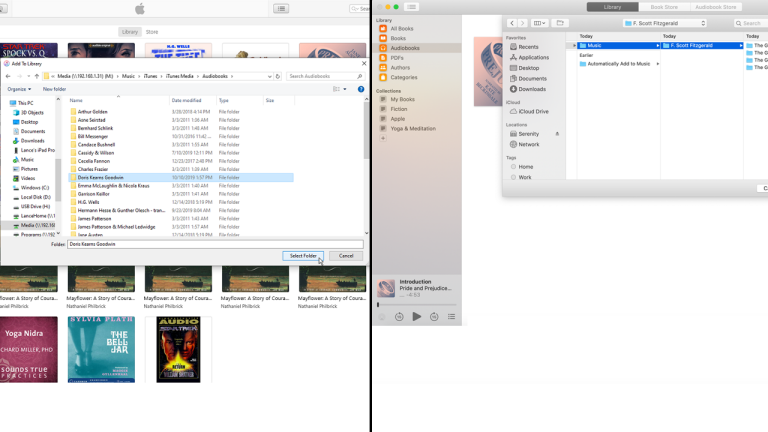Select Lance's iPad Pro in navigation tree
Viewport: 768px width, 432px height.
(38, 150)
